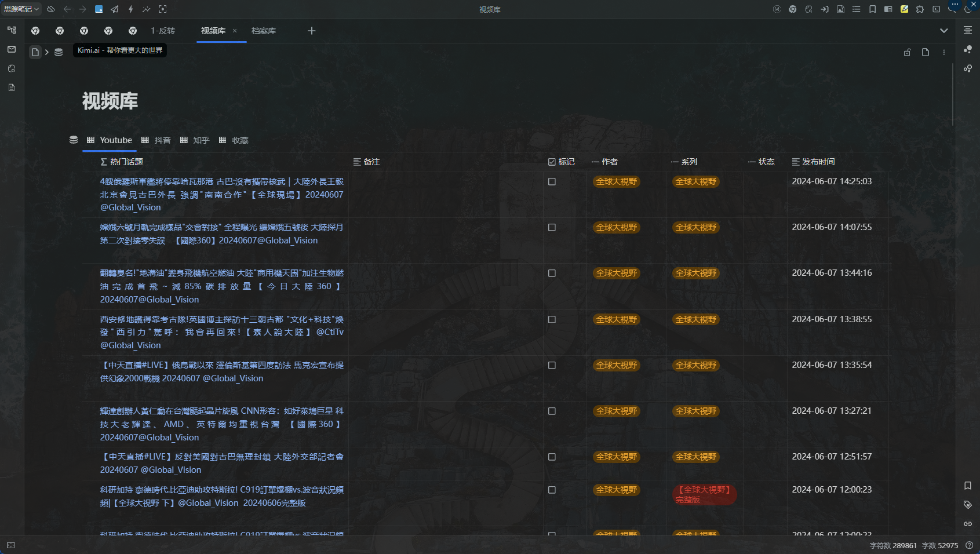Click the paper plane icon

[x=115, y=9]
